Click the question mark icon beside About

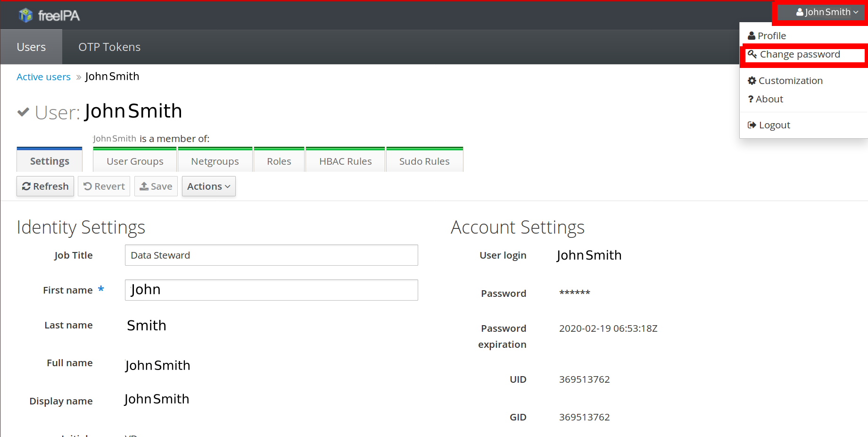point(751,99)
